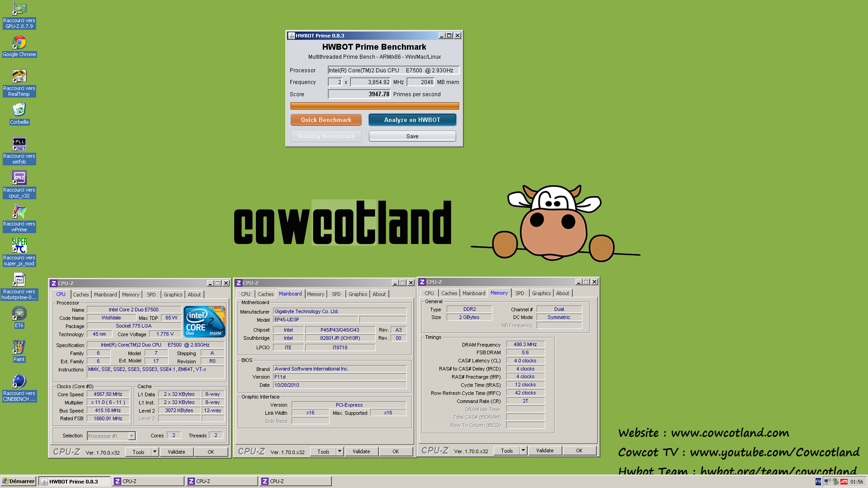This screenshot has height=488, width=868.
Task: Click Validate in the Mainboard window
Action: (x=361, y=451)
